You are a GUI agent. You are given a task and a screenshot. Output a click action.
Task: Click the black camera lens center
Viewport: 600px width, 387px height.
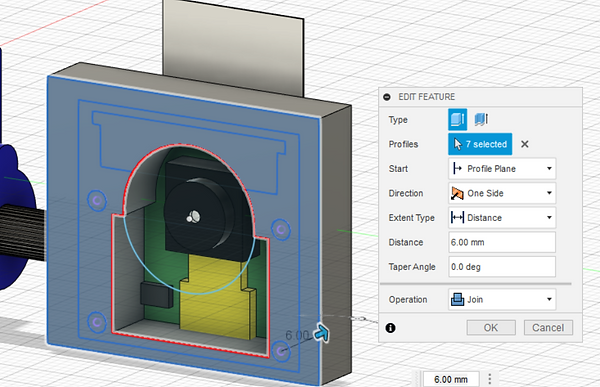pos(194,217)
